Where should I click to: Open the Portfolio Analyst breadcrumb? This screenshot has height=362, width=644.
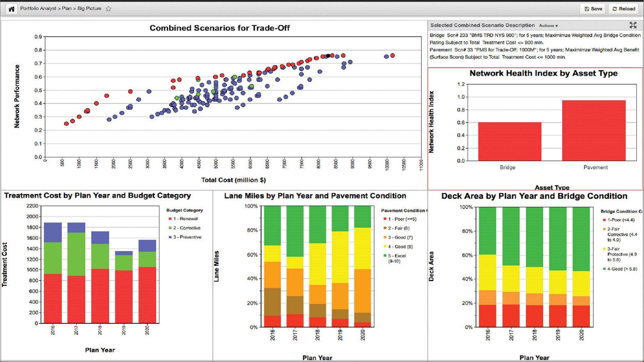pos(38,8)
